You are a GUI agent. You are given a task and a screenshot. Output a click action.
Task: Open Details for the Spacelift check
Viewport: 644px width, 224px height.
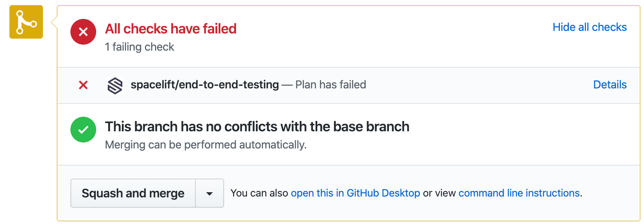point(610,85)
